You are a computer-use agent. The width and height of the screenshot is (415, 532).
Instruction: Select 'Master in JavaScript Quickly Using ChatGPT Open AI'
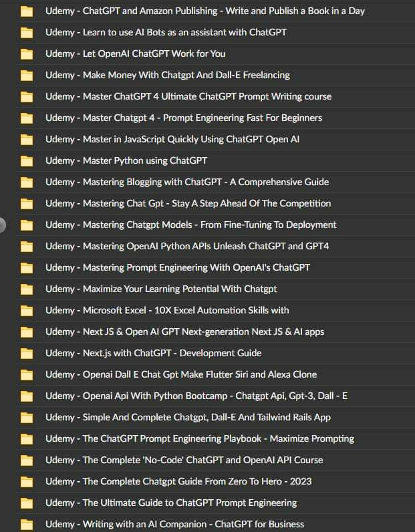click(172, 139)
